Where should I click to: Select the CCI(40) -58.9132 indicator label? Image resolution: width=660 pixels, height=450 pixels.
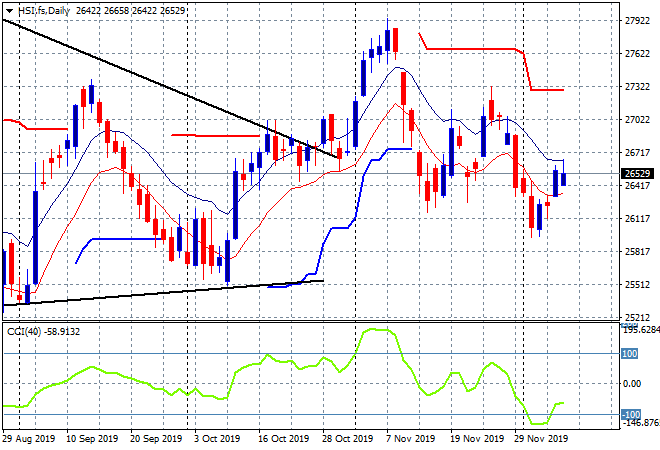coord(44,332)
